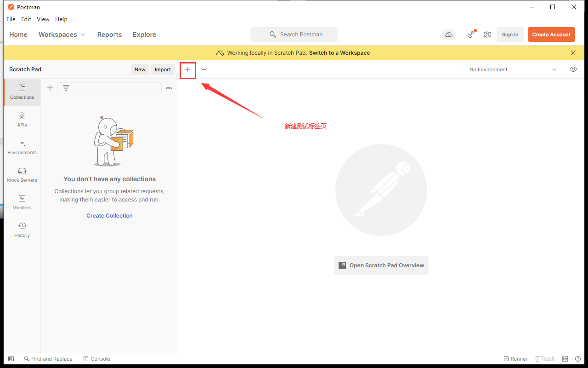Open the Reports page
The width and height of the screenshot is (588, 368).
point(109,34)
